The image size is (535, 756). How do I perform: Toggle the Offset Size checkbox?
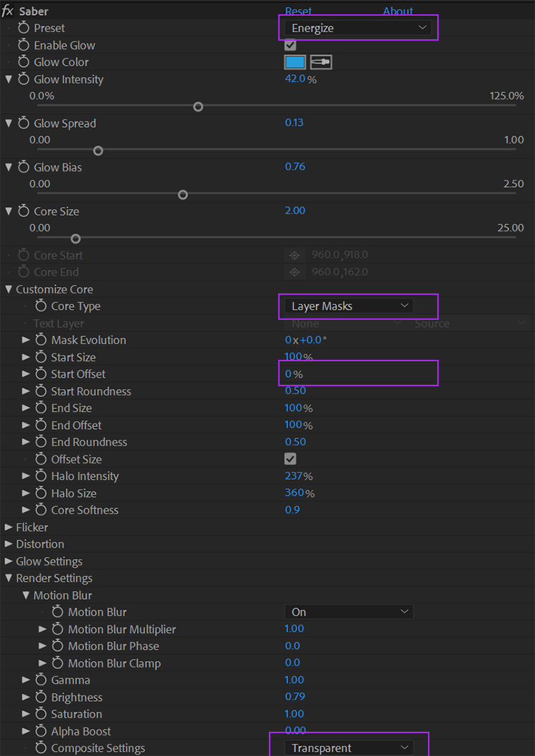tap(290, 459)
